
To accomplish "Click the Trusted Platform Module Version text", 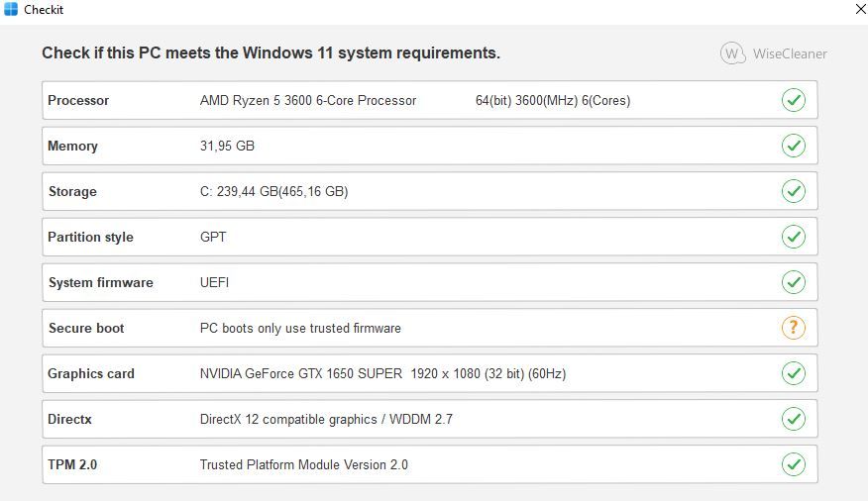I will 303,464.
